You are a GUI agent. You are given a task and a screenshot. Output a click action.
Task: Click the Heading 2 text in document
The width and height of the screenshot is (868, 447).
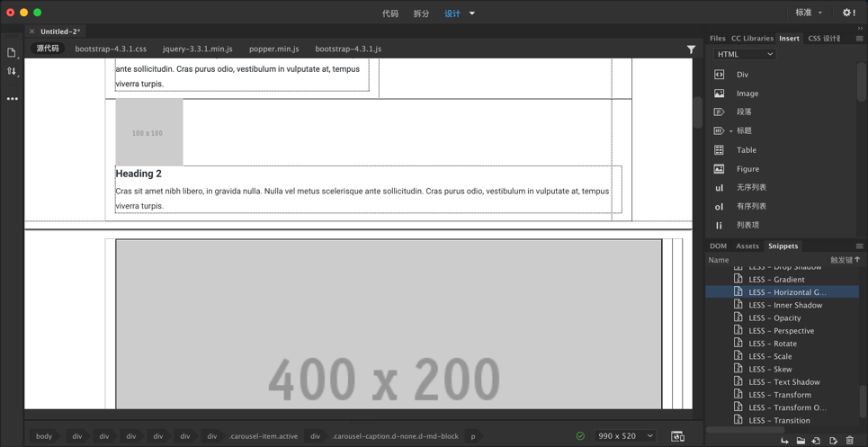click(x=139, y=174)
